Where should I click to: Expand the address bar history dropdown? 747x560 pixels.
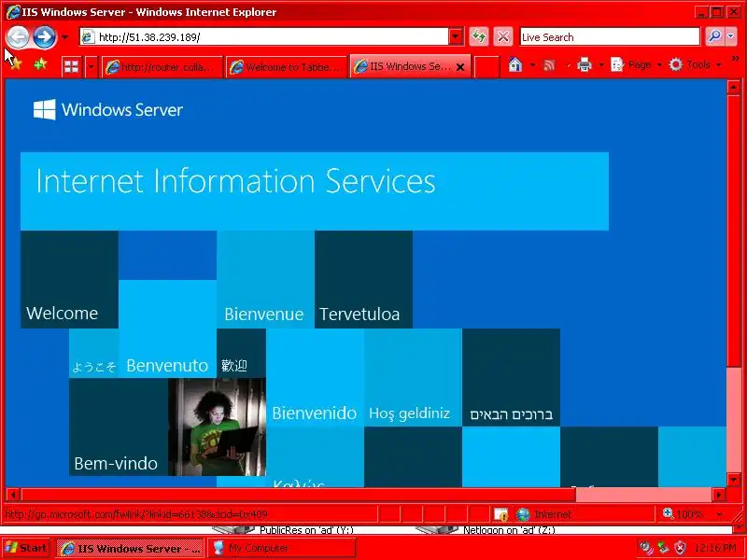456,36
